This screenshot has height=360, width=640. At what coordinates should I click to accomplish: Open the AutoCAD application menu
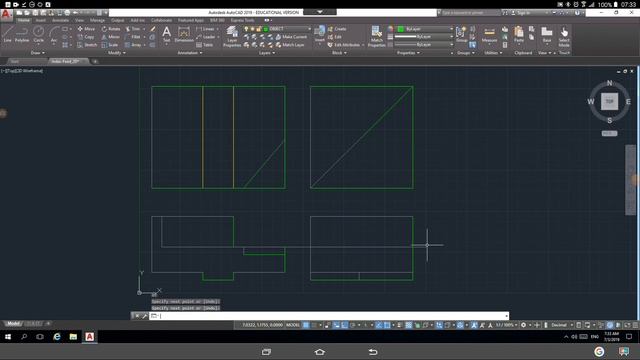[x=6, y=14]
